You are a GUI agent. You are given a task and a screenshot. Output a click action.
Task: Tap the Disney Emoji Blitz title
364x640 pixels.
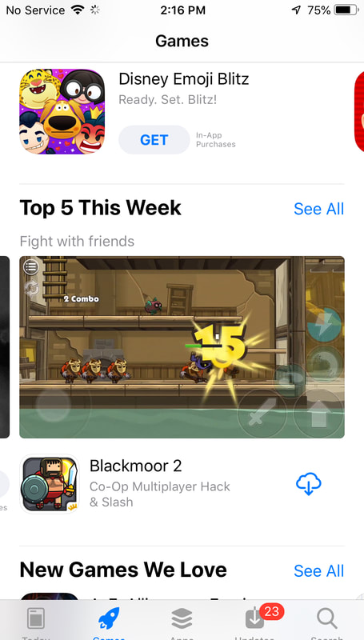(184, 78)
